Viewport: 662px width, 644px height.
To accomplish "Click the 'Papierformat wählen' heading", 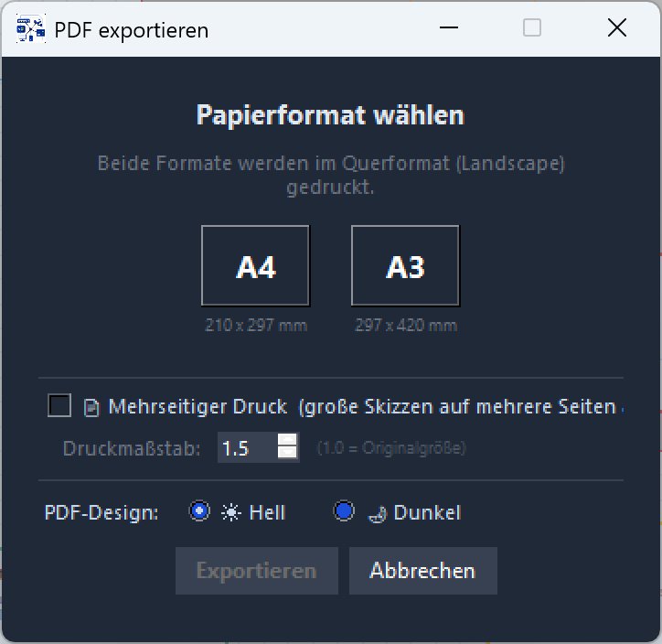I will [x=330, y=115].
